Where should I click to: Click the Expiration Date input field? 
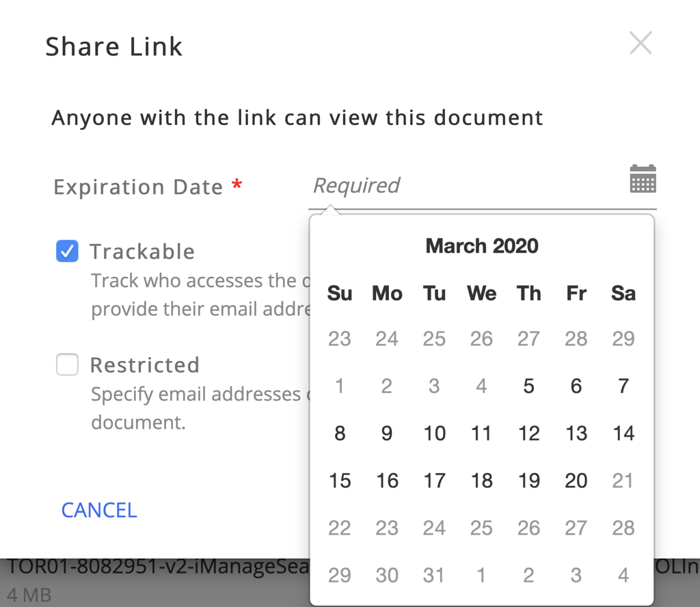(x=465, y=186)
